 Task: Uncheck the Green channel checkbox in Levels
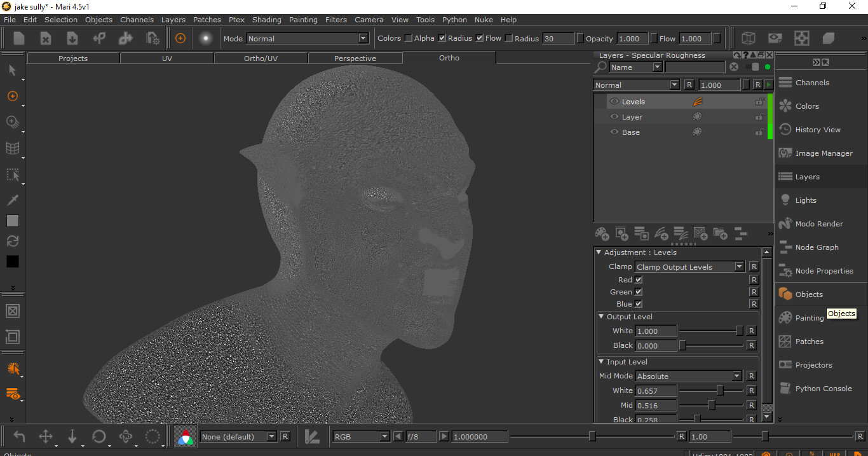[x=639, y=292]
